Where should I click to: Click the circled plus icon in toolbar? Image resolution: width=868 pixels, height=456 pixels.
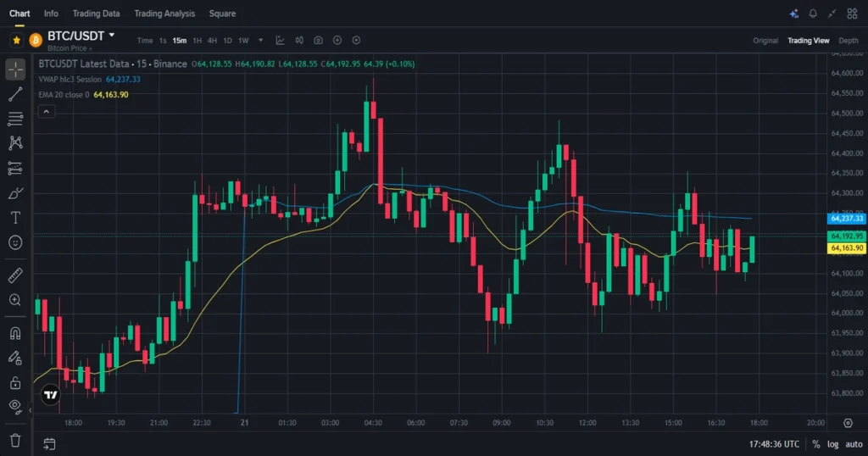point(337,41)
